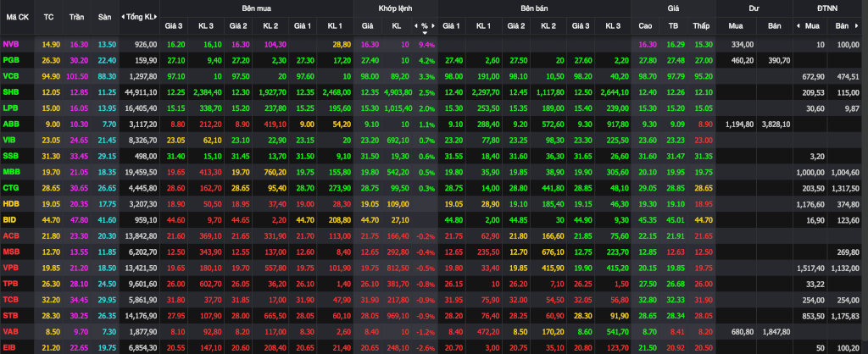Image resolution: width=868 pixels, height=354 pixels.
Task: Click VAB Dư Bán value 1,847,80
Action: click(775, 331)
